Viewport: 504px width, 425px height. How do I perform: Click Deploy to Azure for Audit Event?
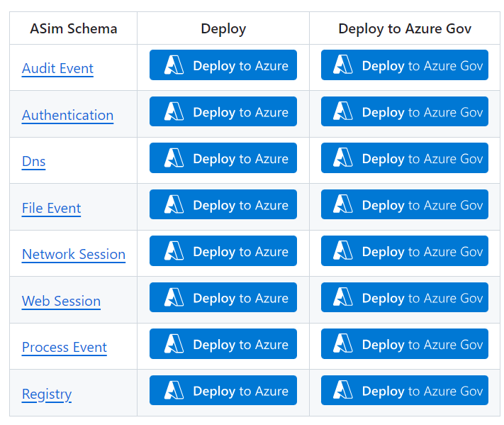[x=223, y=65]
